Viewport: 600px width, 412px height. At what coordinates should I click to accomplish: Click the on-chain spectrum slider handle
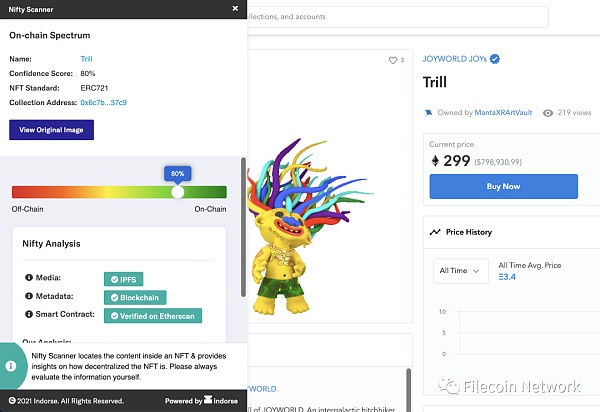click(178, 192)
